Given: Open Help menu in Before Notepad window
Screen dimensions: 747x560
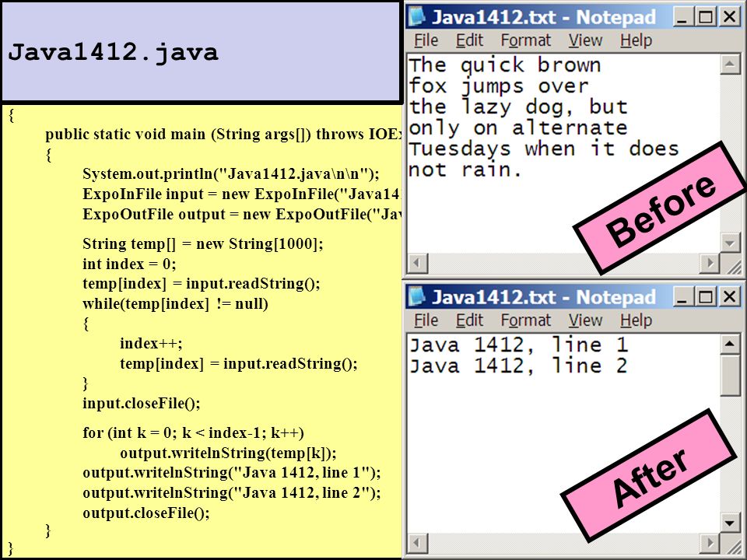Looking at the screenshot, I should click(636, 40).
